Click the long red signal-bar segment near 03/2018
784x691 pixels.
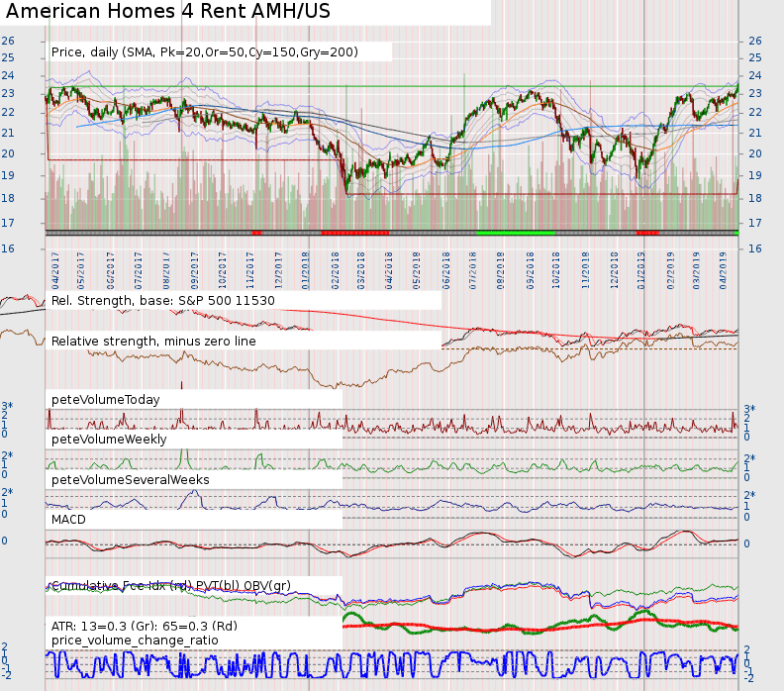click(355, 233)
